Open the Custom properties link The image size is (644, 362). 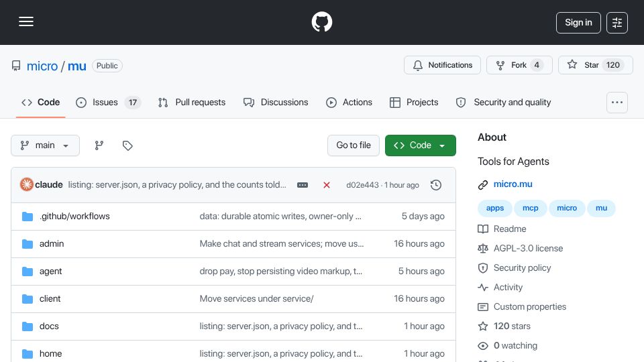pyautogui.click(x=530, y=307)
